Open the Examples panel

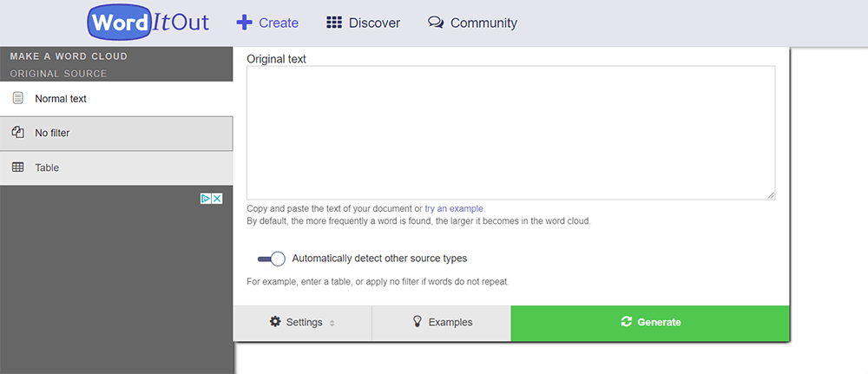pos(441,323)
